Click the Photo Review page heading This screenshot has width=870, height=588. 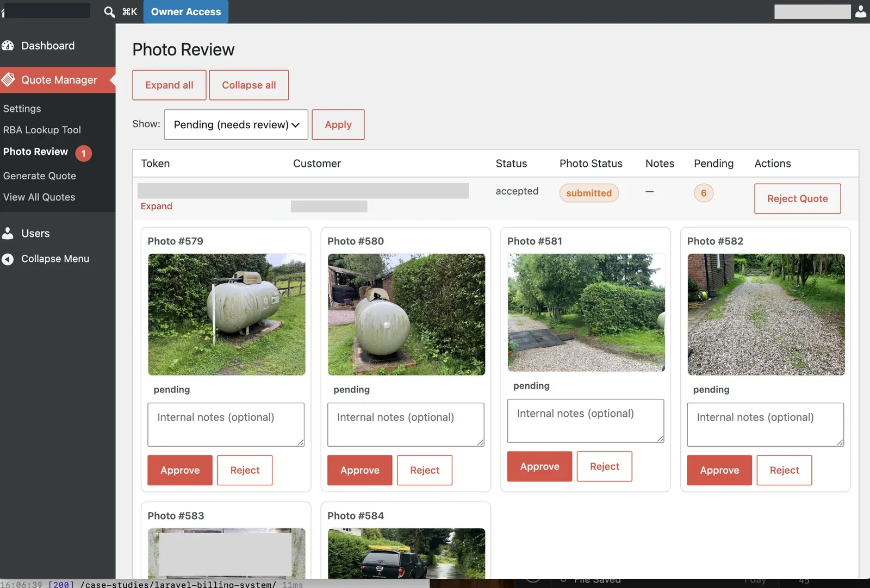click(184, 49)
